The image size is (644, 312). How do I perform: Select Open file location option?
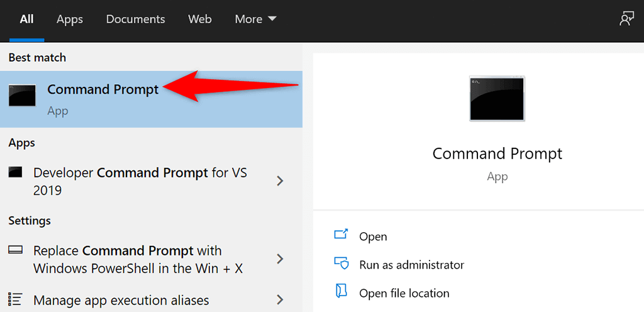pos(404,293)
